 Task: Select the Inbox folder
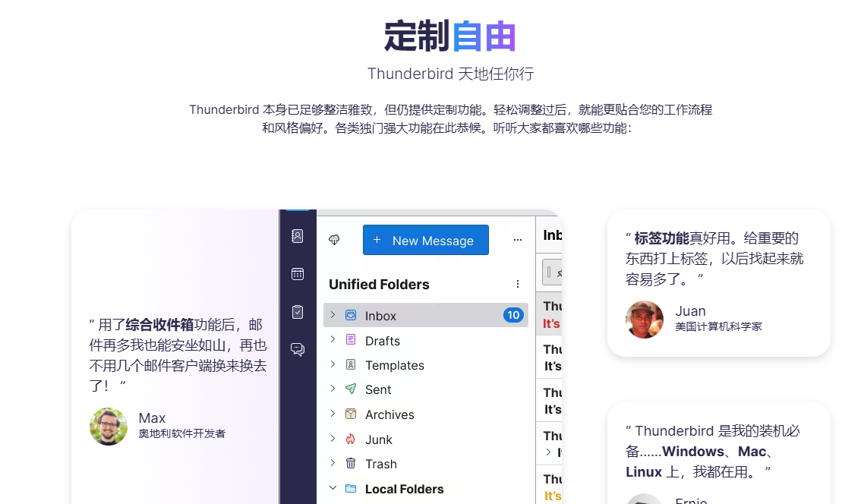coord(425,315)
